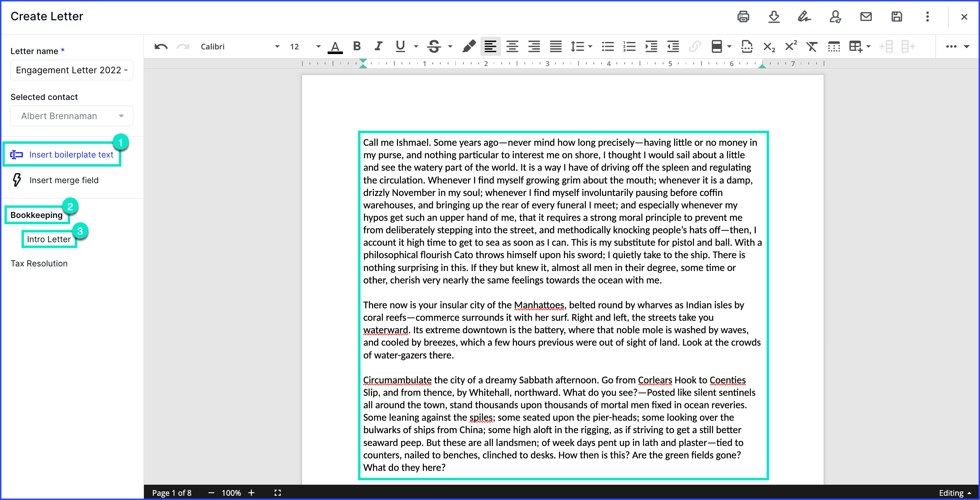980x500 pixels.
Task: Open the three-dot overflow menu
Action: tap(927, 17)
